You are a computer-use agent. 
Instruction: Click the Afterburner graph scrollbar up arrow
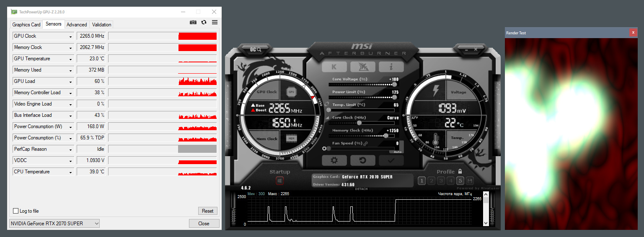point(486,194)
